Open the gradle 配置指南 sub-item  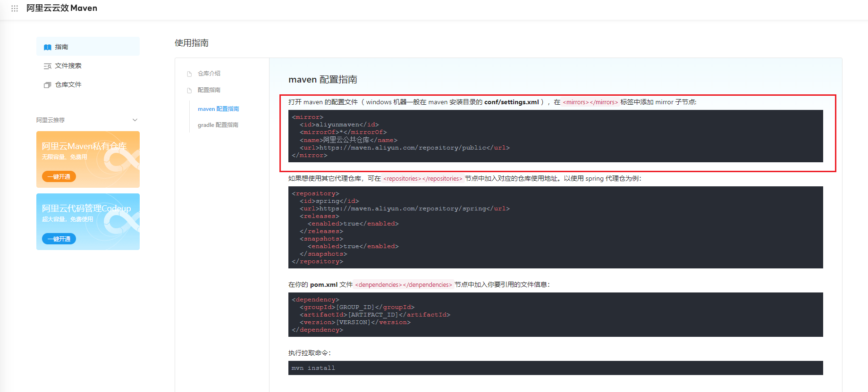click(x=218, y=125)
